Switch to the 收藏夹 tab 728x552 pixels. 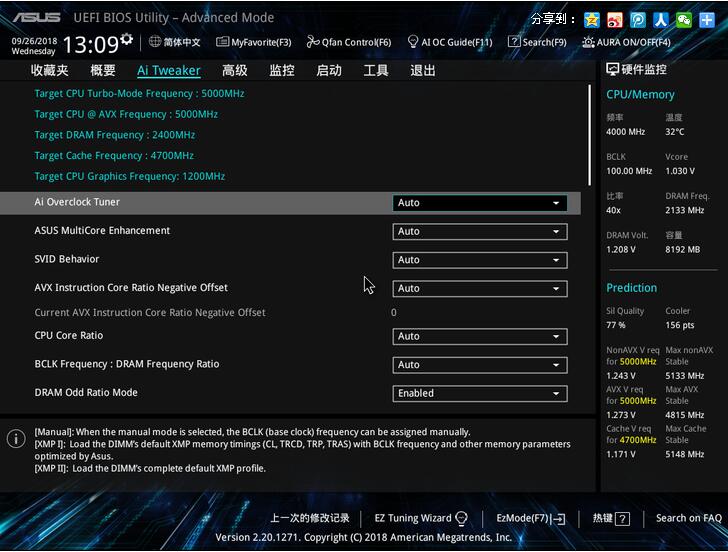coord(50,71)
